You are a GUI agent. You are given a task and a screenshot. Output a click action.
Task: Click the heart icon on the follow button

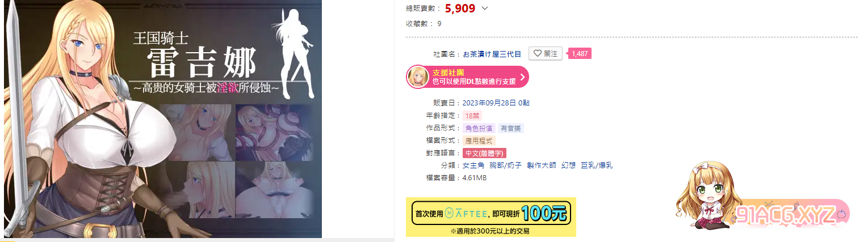click(x=538, y=54)
